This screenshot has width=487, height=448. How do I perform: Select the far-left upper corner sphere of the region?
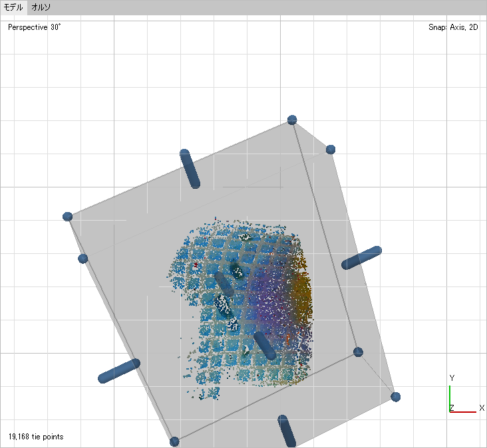(x=67, y=216)
